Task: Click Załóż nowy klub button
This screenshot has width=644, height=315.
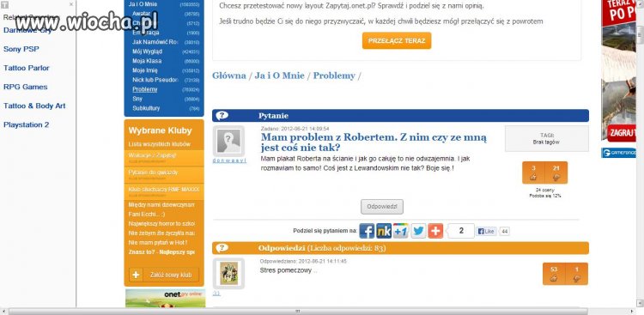Action: [x=164, y=275]
